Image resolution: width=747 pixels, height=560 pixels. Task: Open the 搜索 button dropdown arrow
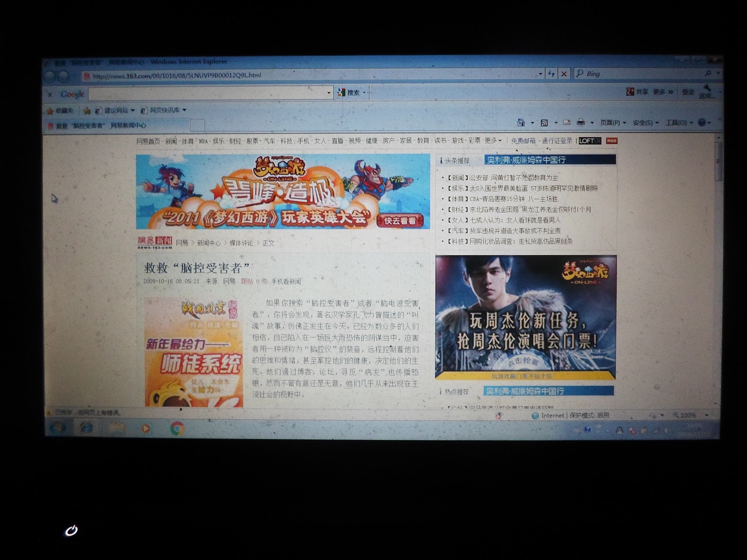tap(364, 92)
